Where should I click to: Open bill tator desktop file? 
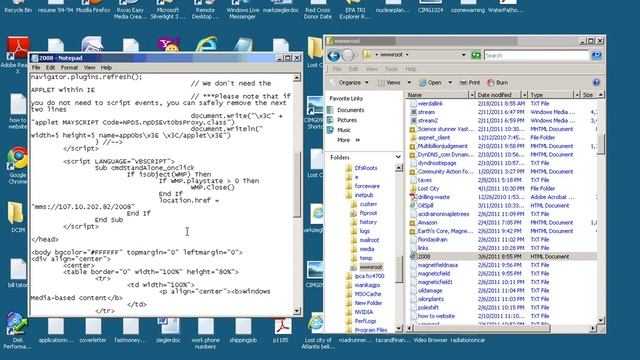coord(18,273)
